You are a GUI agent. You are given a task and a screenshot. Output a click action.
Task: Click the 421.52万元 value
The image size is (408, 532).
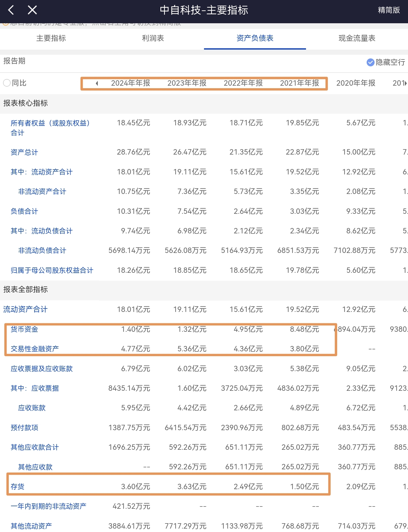coord(131,506)
